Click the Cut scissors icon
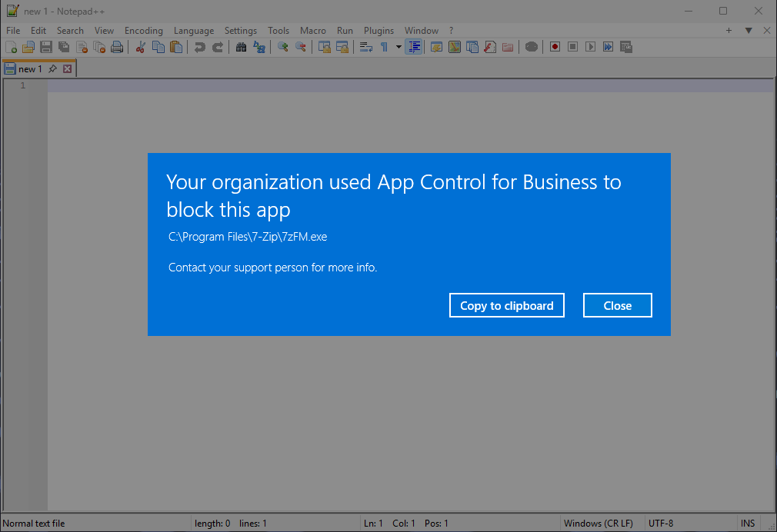 (140, 47)
